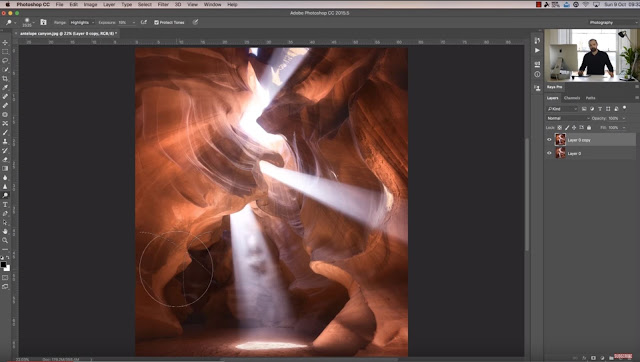Select the Rays Pro panel tab
This screenshot has height=362, width=640.
click(x=554, y=87)
